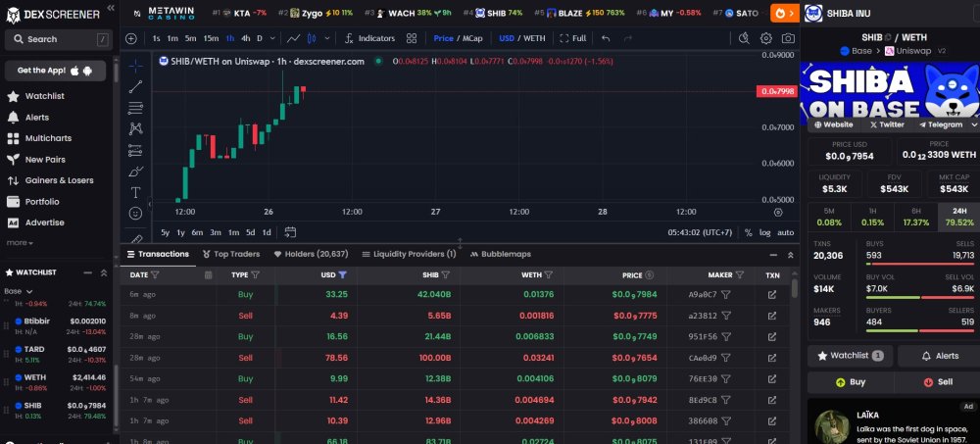980x444 pixels.
Task: Click the compare or add symbol plus icon
Action: click(130, 38)
